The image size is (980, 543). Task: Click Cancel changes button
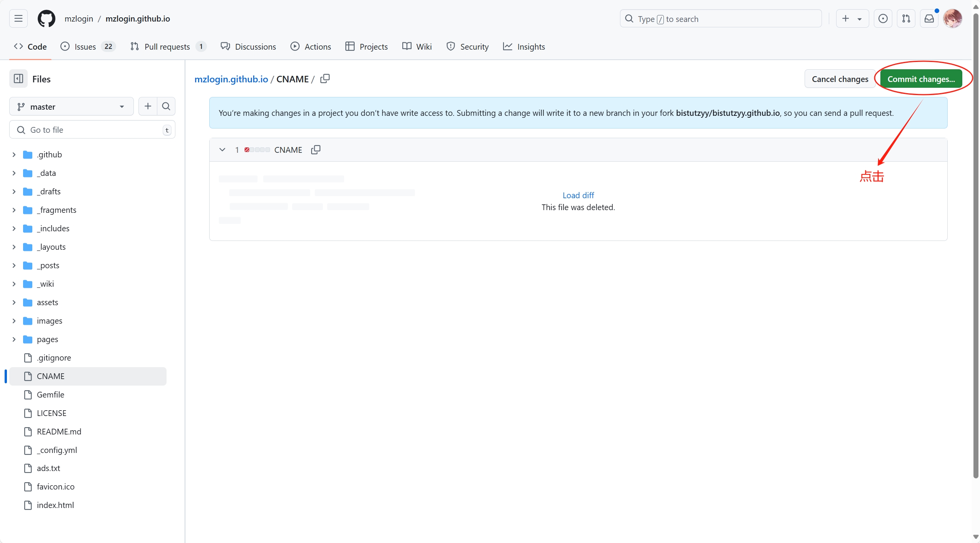click(x=840, y=79)
